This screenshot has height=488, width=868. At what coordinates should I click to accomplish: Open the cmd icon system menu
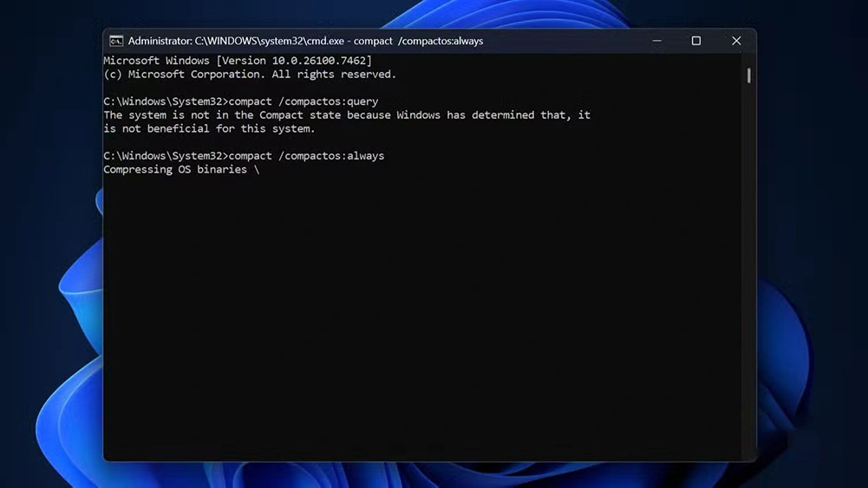point(116,41)
